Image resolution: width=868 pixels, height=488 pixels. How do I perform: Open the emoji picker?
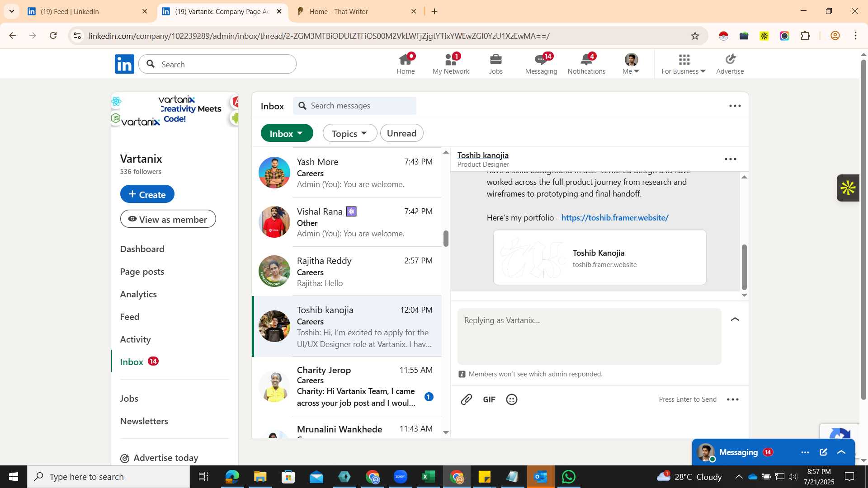[x=512, y=399]
